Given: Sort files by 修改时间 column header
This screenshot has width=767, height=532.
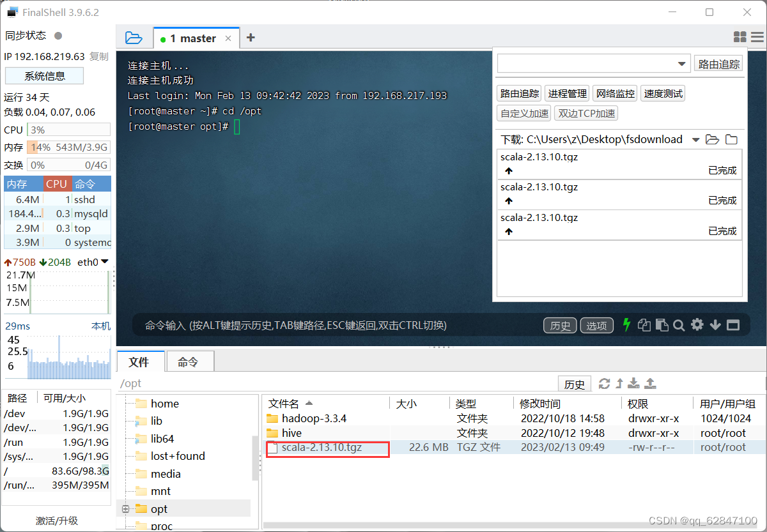Looking at the screenshot, I should [566, 404].
